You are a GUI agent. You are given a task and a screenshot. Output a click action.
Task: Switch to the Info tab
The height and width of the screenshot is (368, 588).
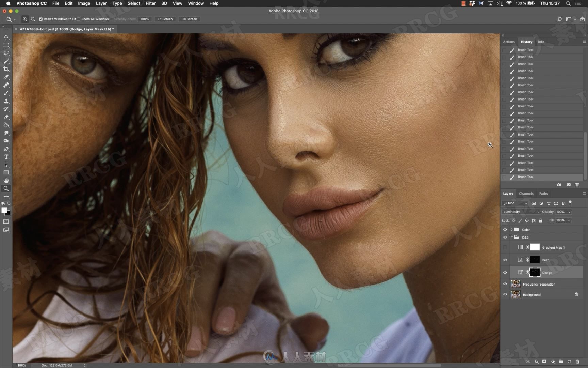pyautogui.click(x=541, y=42)
